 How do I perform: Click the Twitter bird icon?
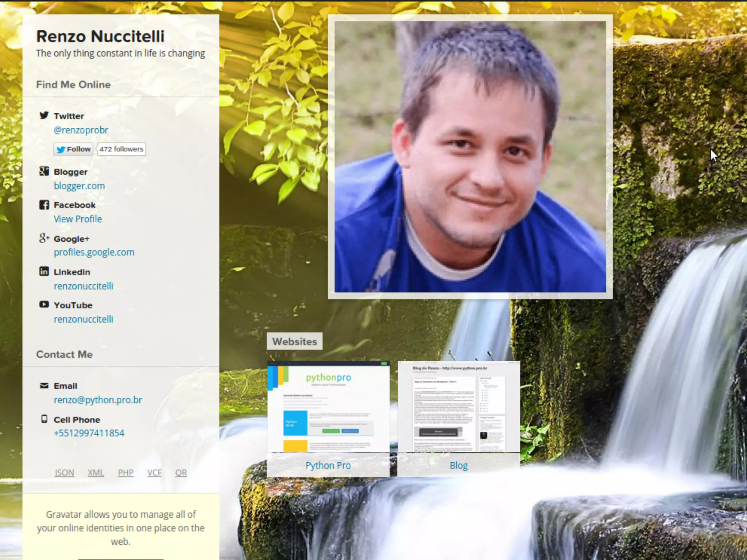[x=44, y=115]
